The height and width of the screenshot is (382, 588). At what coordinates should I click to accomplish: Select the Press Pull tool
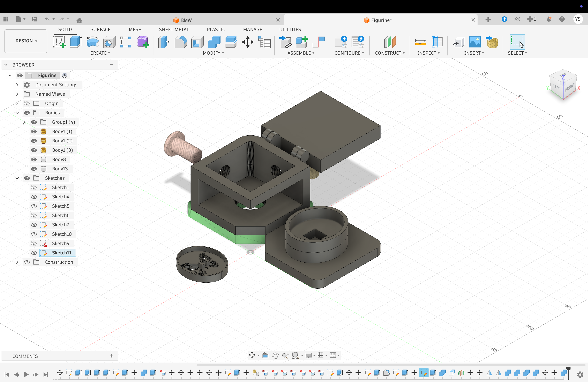point(164,42)
